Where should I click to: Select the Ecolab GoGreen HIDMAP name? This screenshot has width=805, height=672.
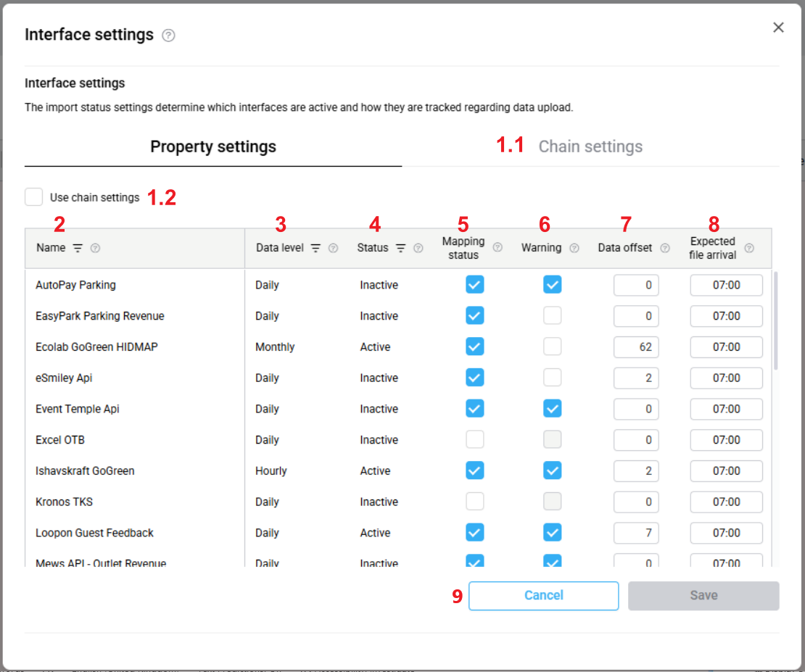click(96, 347)
